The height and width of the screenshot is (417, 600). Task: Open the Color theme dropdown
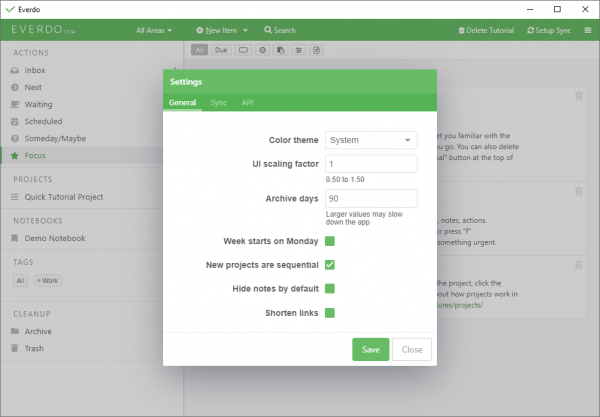(371, 140)
